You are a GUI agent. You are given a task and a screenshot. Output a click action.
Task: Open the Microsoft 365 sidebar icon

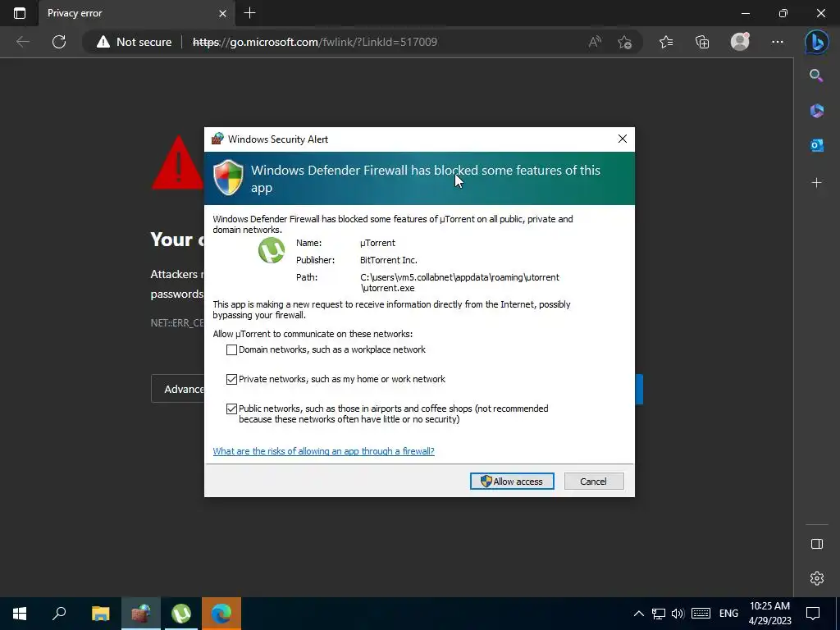pyautogui.click(x=816, y=111)
